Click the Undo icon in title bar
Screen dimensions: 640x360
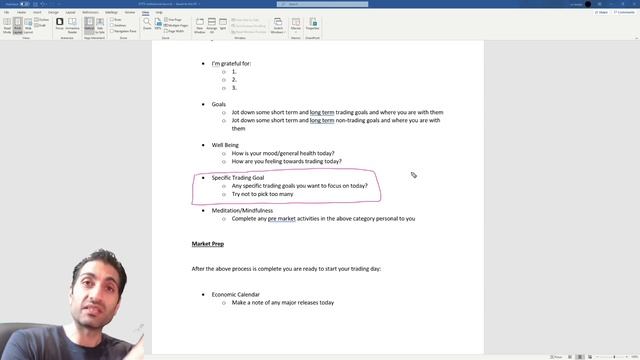point(43,4)
